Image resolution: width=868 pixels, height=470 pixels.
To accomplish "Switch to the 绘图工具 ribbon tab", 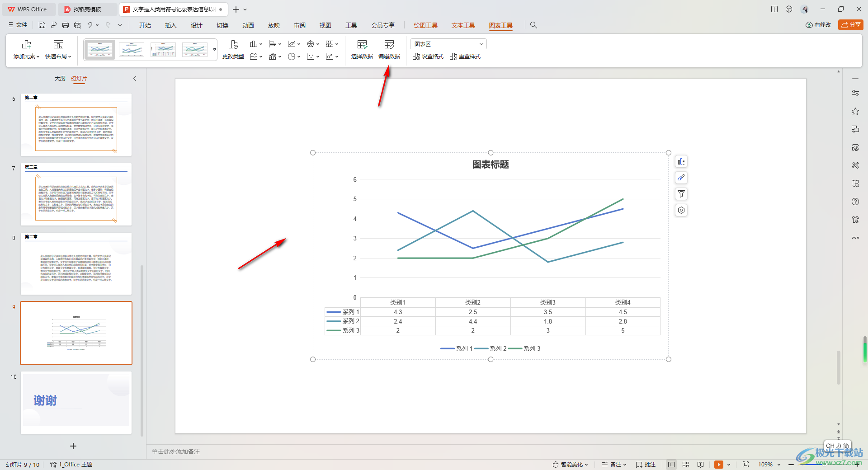I will tap(426, 25).
